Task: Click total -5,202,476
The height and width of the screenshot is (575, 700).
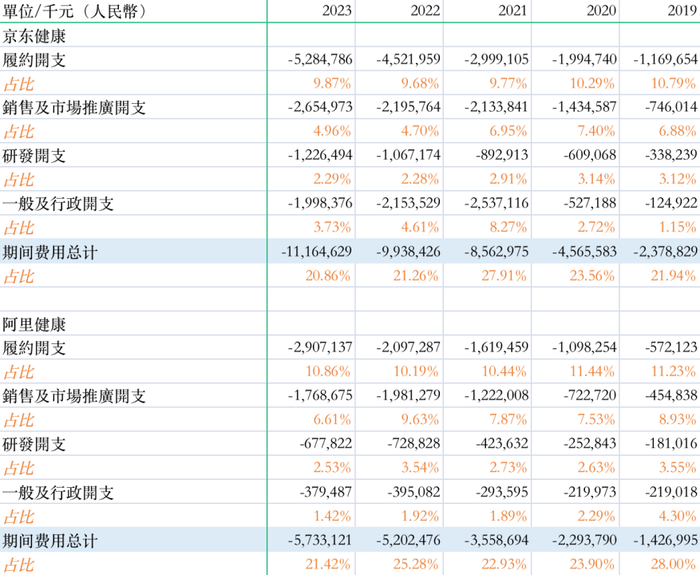Action: (408, 540)
